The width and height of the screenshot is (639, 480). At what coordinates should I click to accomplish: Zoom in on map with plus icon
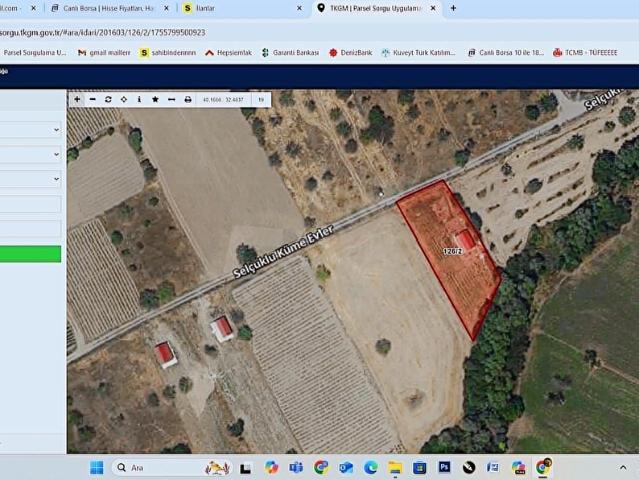pyautogui.click(x=77, y=100)
